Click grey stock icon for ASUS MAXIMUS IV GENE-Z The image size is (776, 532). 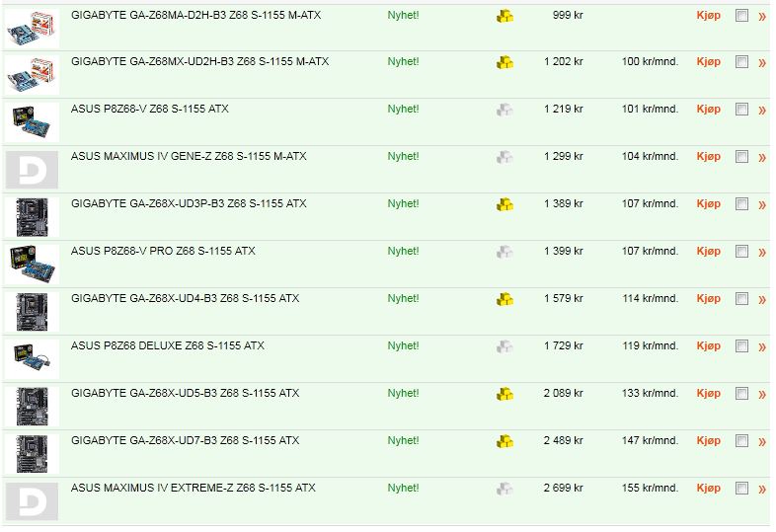click(504, 157)
